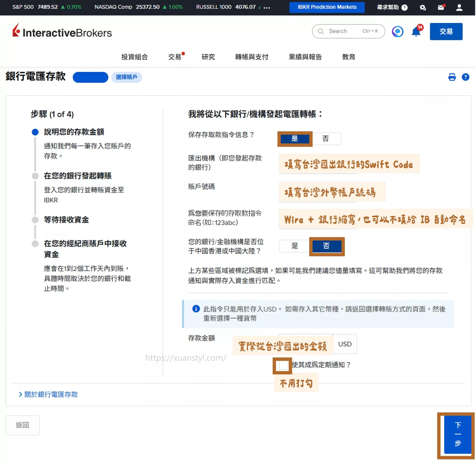Viewport: 476px width, 463px height.
Task: Open the user profile icon
Action: pyautogui.click(x=459, y=7)
